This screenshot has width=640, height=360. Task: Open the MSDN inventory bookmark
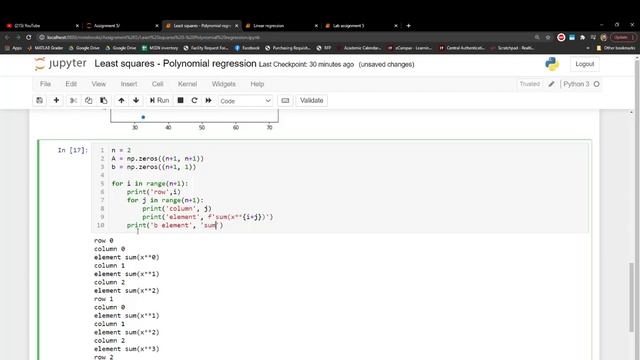pyautogui.click(x=160, y=48)
